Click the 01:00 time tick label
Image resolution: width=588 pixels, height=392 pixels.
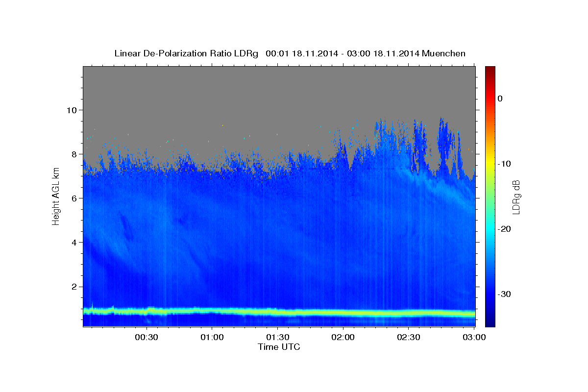[212, 338]
